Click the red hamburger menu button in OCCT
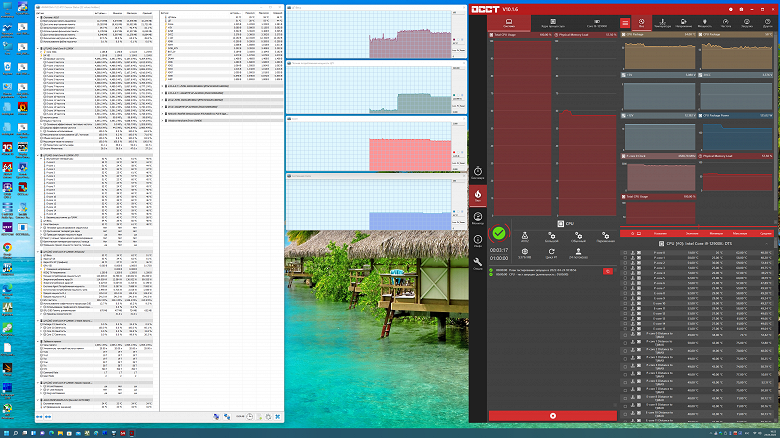This screenshot has width=780, height=438. point(625,23)
